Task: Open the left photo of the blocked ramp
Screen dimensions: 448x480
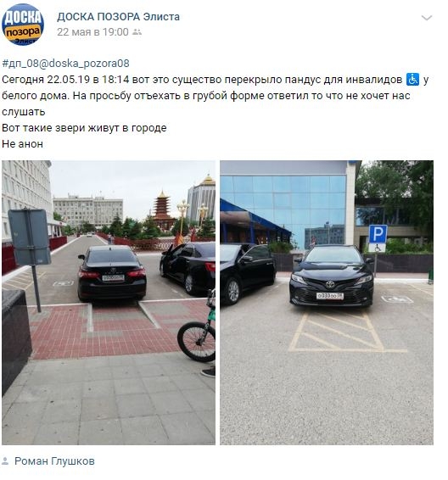Action: coord(109,303)
